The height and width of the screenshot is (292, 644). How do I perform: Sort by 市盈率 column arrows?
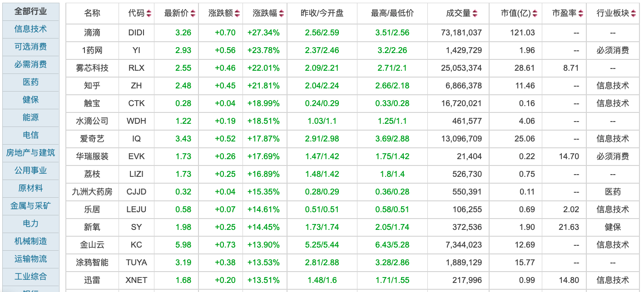click(581, 14)
